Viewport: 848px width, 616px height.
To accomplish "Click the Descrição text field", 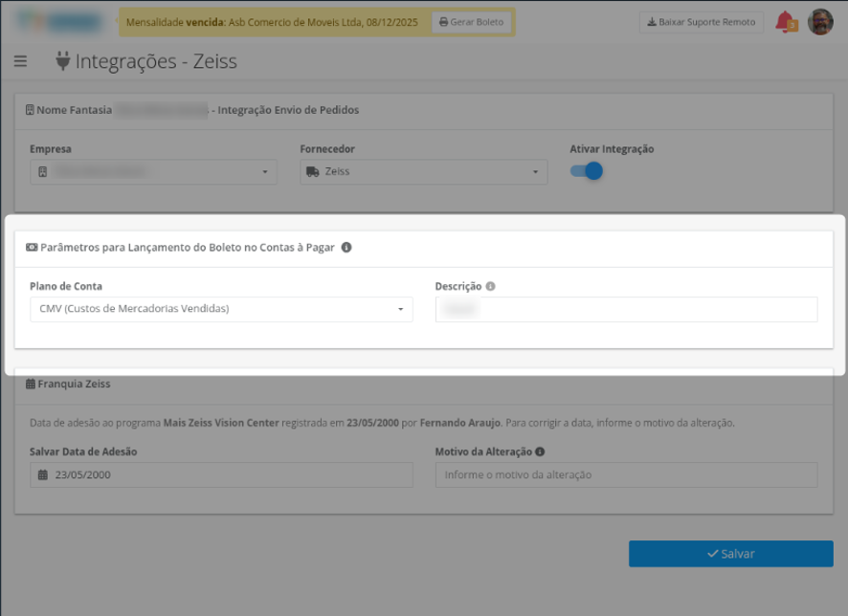I will pos(626,309).
